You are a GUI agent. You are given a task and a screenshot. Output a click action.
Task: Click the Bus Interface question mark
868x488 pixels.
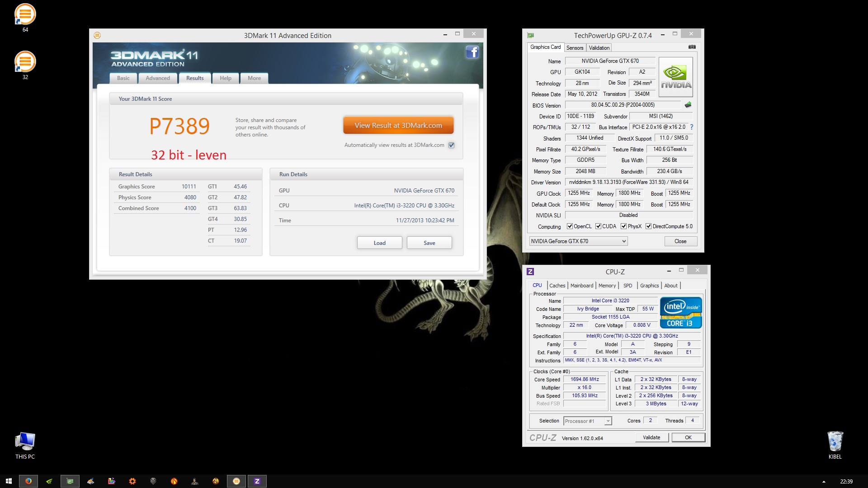tap(692, 127)
